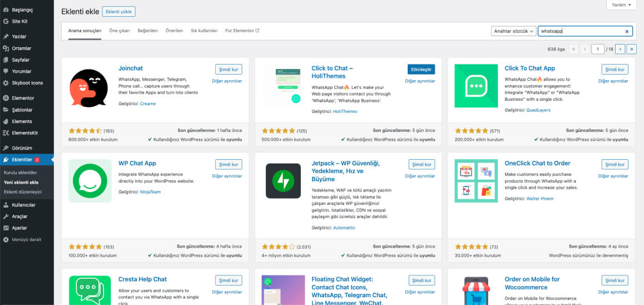The image size is (644, 305).
Task: Install Joinchat with Şimdi kur
Action: pos(229,69)
